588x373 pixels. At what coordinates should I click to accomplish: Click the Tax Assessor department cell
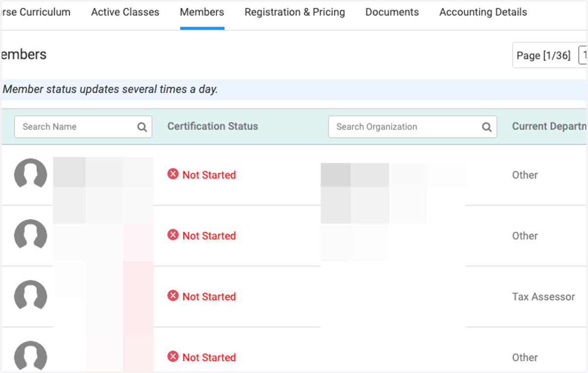[x=543, y=297]
